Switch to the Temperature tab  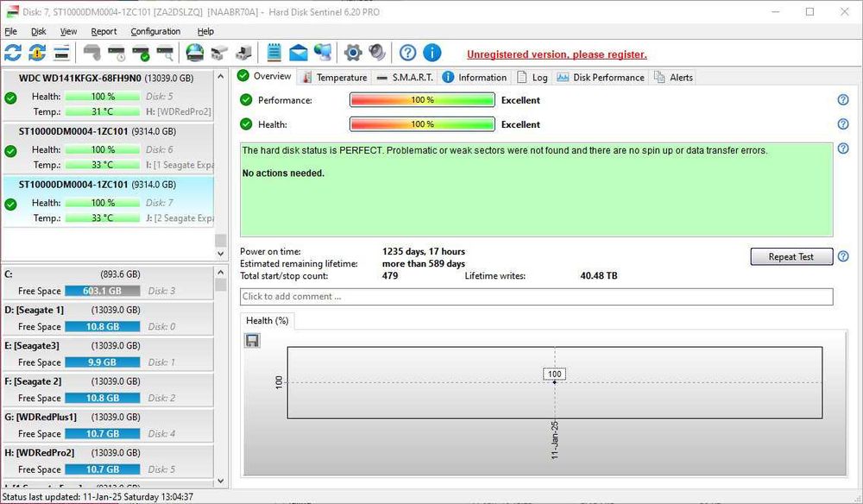pos(335,78)
